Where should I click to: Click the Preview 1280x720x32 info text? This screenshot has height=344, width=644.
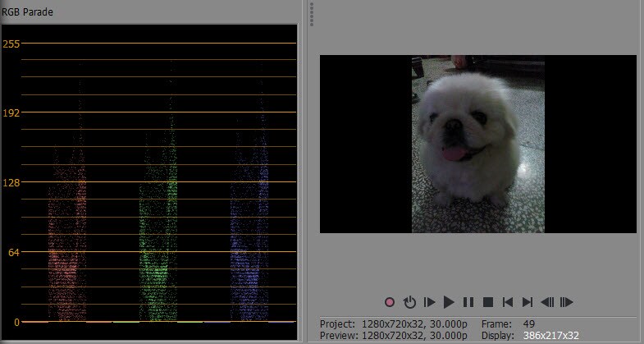pyautogui.click(x=394, y=335)
